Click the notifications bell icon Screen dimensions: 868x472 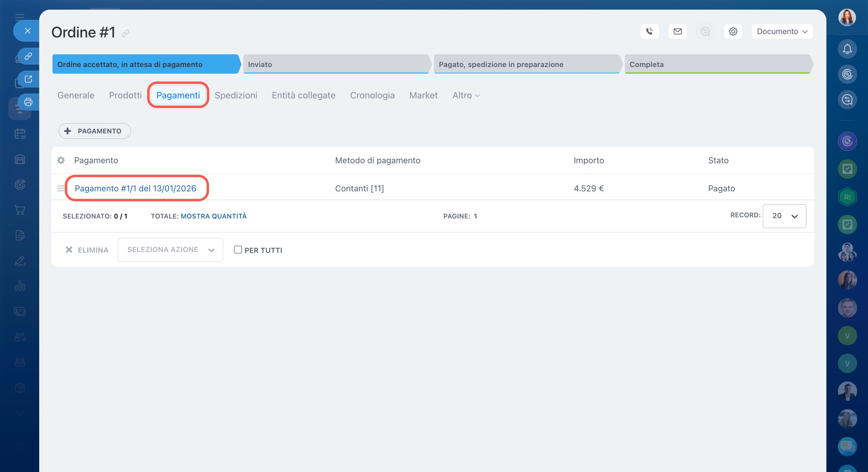847,49
